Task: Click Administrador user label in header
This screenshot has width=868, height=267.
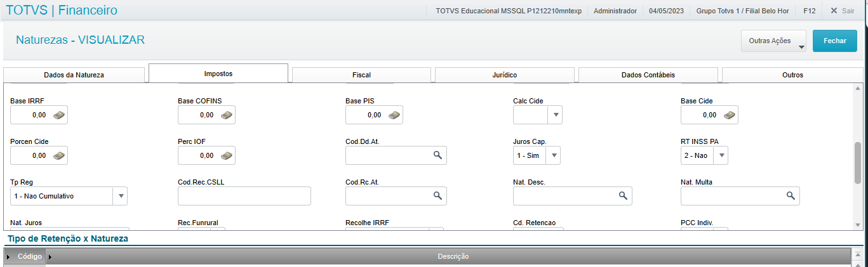Action: (615, 11)
